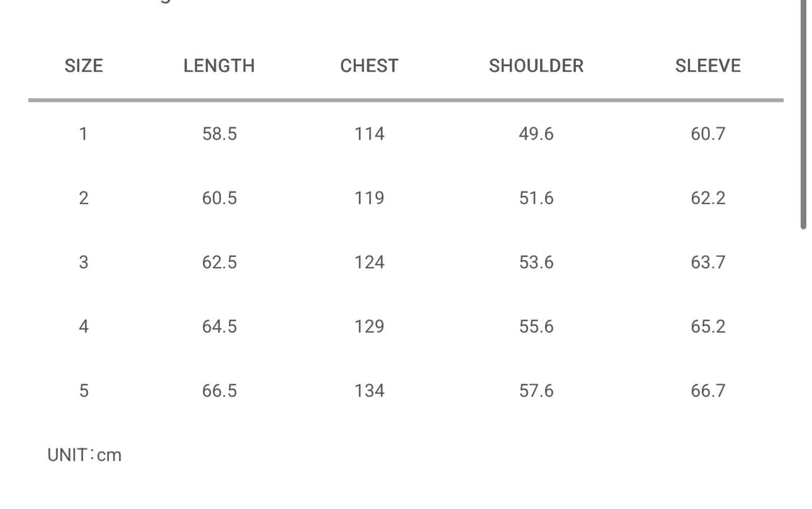Click the SLEEVE column header

pos(708,66)
